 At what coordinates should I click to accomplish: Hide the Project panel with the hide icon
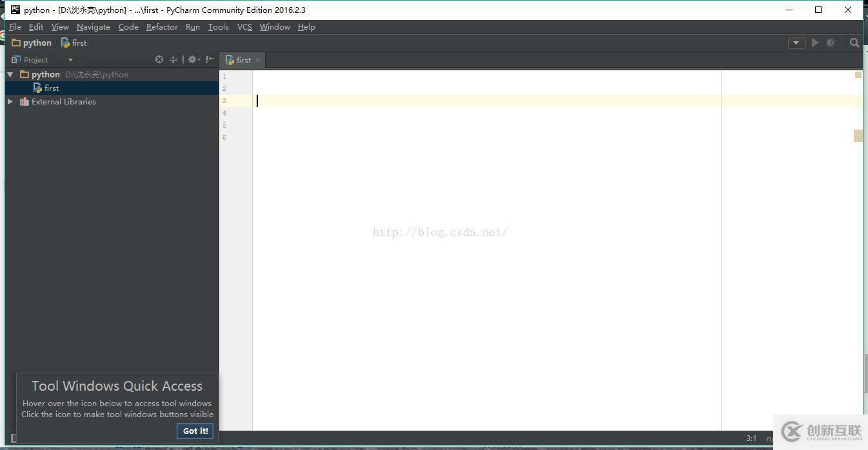tap(210, 59)
